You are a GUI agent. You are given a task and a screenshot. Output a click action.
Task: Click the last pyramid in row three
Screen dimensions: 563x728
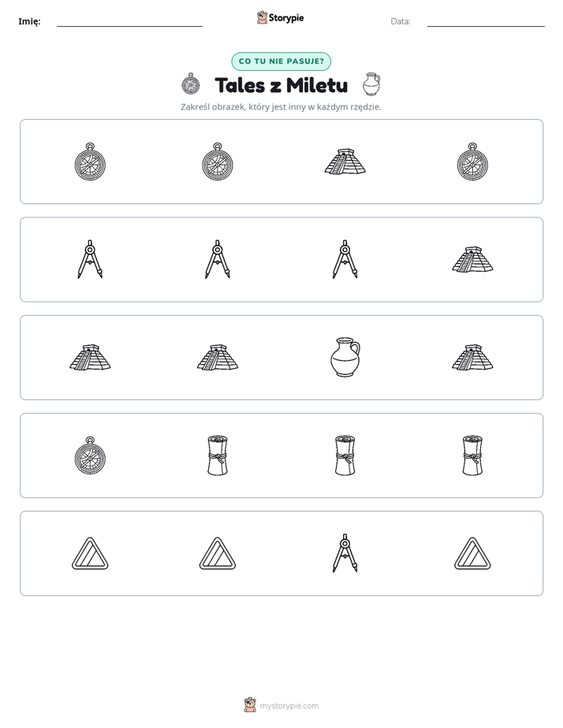pyautogui.click(x=472, y=358)
